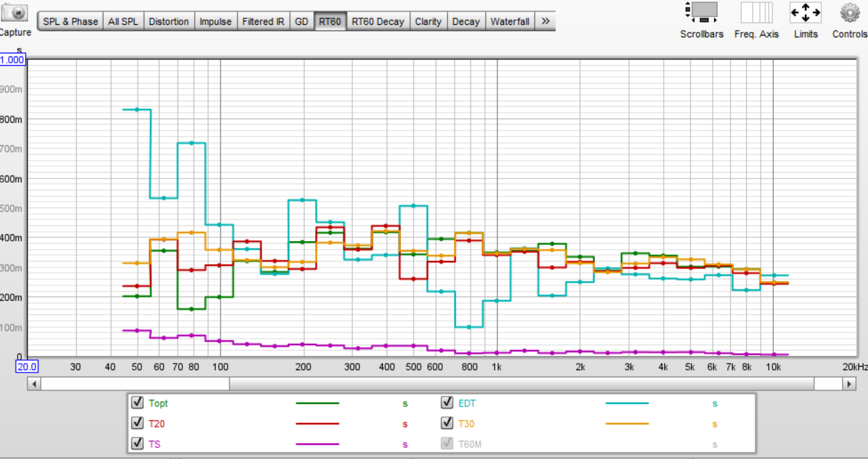
Task: Switch to the Clarity tab
Action: (428, 21)
